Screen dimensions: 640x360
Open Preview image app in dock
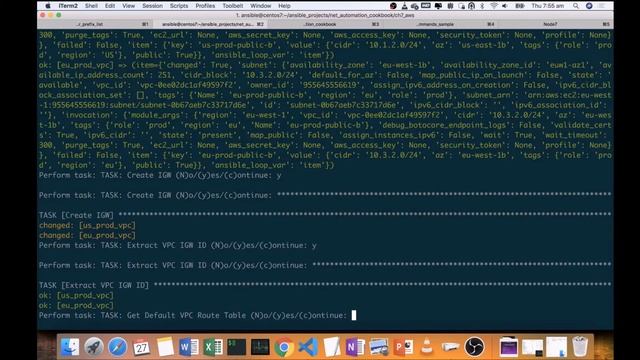click(x=379, y=347)
